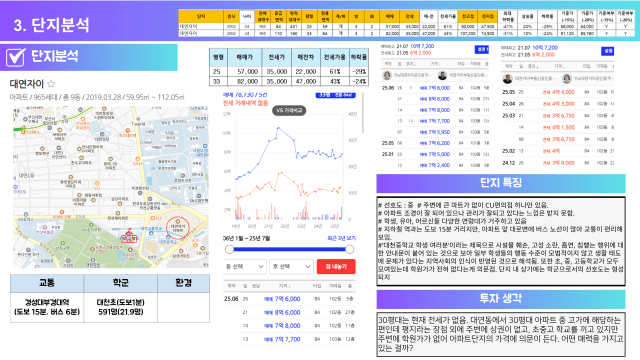Click the 전세 4억 1,500 transaction row
The image size is (640, 360).
tap(558, 127)
